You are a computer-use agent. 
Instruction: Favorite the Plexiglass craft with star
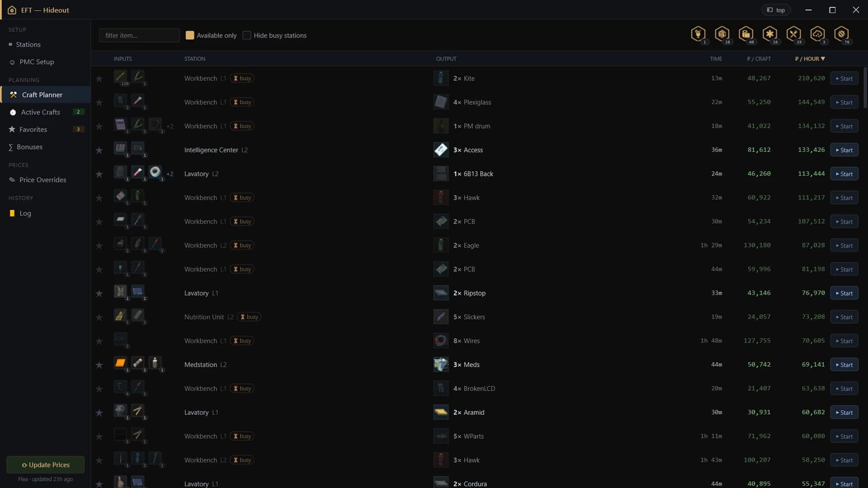click(99, 102)
